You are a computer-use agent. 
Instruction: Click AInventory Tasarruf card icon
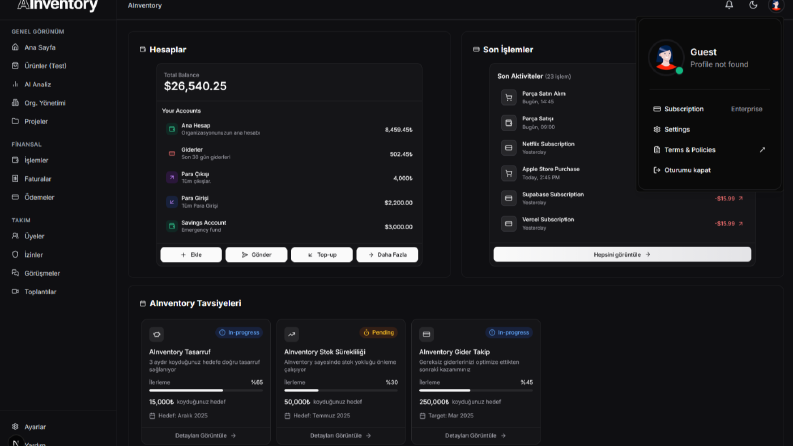[156, 334]
